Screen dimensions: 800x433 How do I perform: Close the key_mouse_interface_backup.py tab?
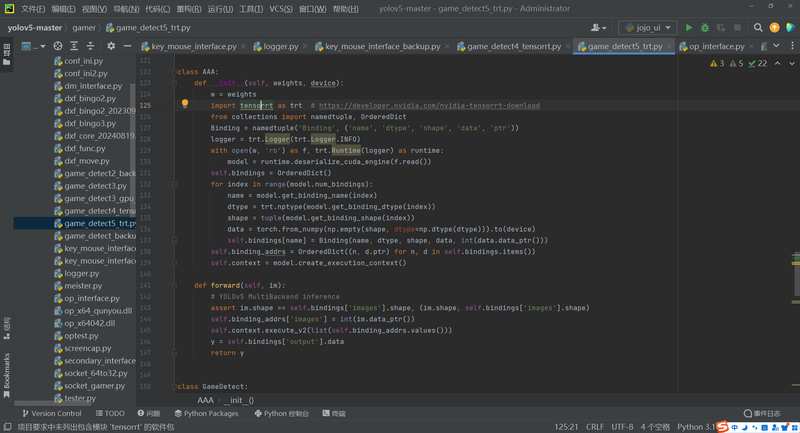447,46
